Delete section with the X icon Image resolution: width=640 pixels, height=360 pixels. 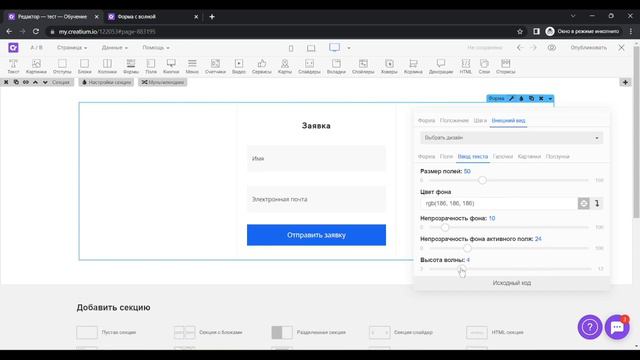pyautogui.click(x=6, y=82)
